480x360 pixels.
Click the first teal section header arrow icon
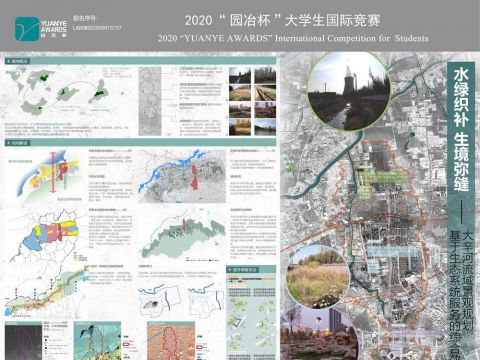pos(8,61)
